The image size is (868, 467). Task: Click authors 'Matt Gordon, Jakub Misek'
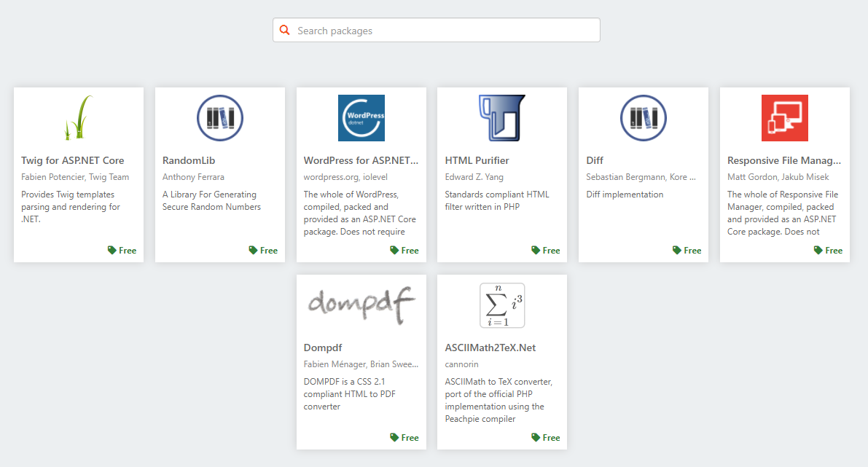point(778,177)
